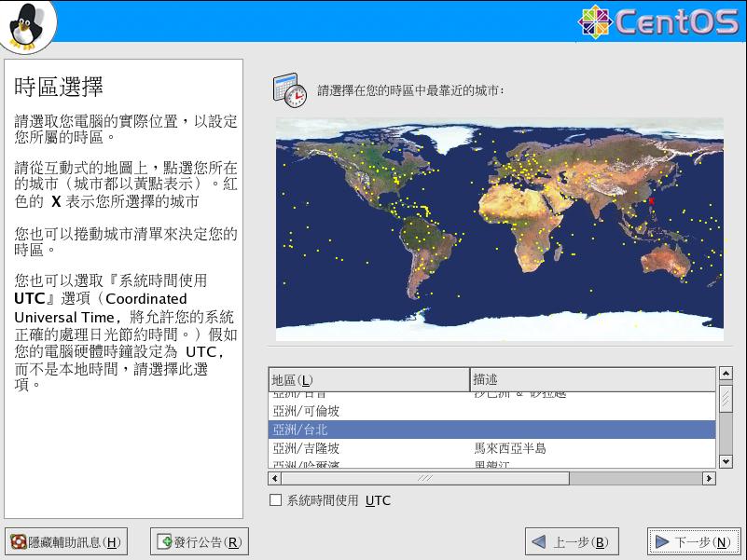Click the calendar clock timezone icon
The height and width of the screenshot is (560, 747).
[x=290, y=90]
